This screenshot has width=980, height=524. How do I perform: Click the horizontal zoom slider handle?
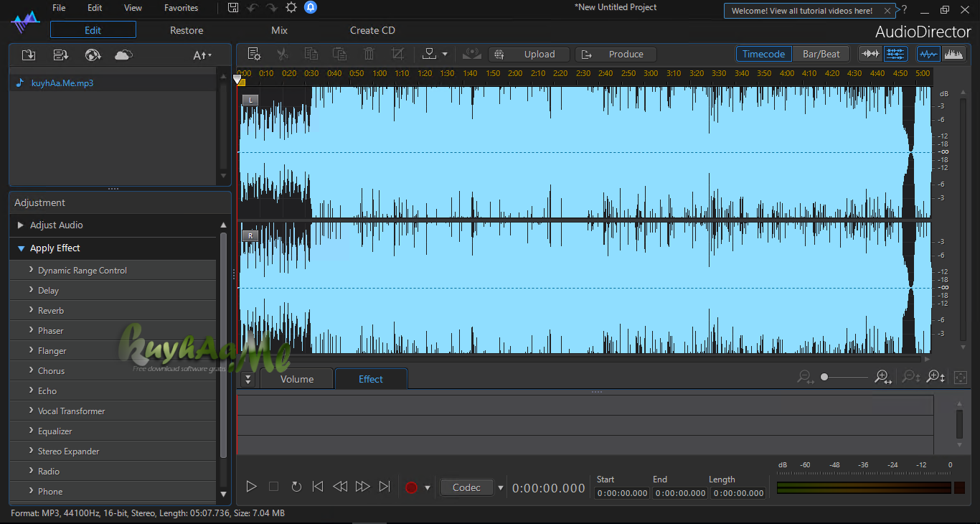coord(824,377)
